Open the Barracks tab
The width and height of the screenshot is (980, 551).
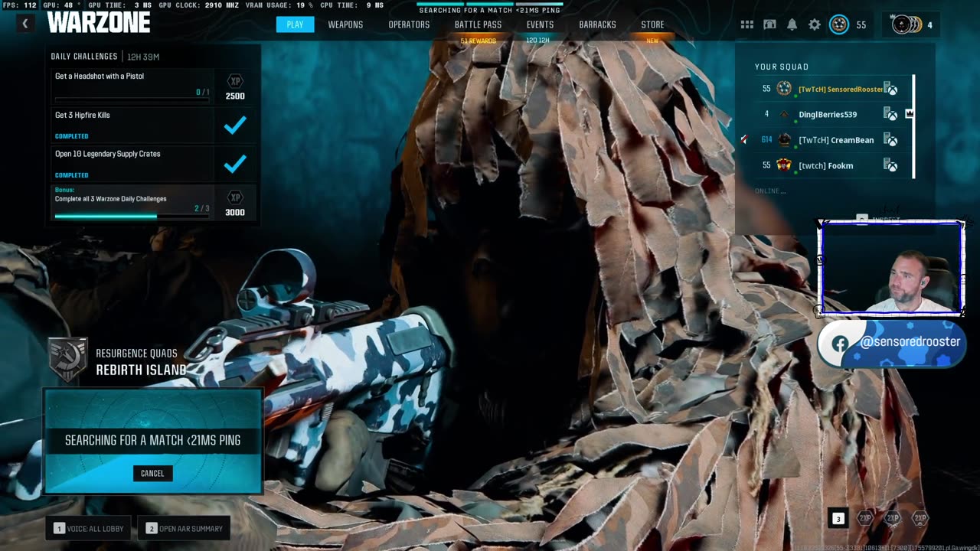coord(597,24)
